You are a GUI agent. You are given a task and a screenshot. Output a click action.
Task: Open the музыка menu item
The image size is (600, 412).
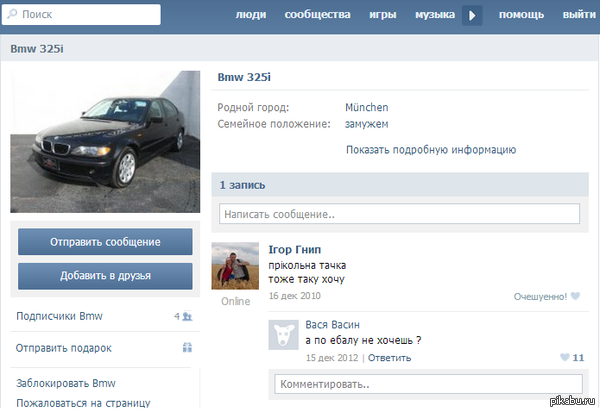tap(435, 15)
